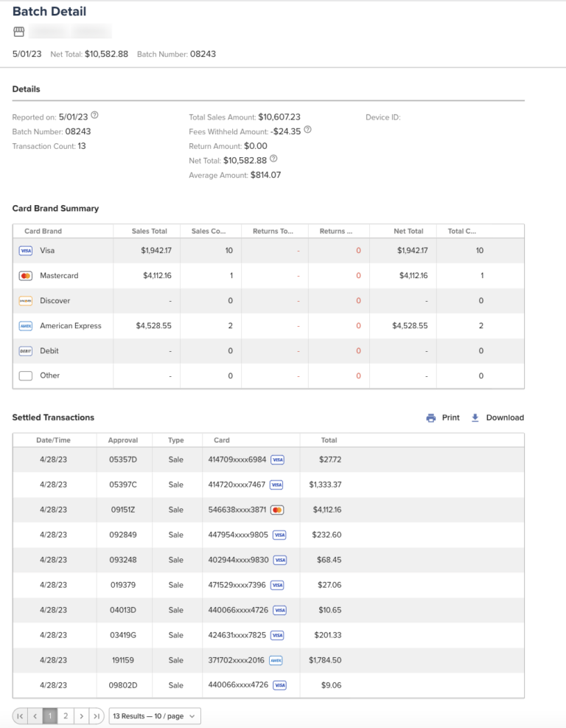This screenshot has height=728, width=566.
Task: Open the Fees Withheld Amount tooltip icon
Action: 307,131
